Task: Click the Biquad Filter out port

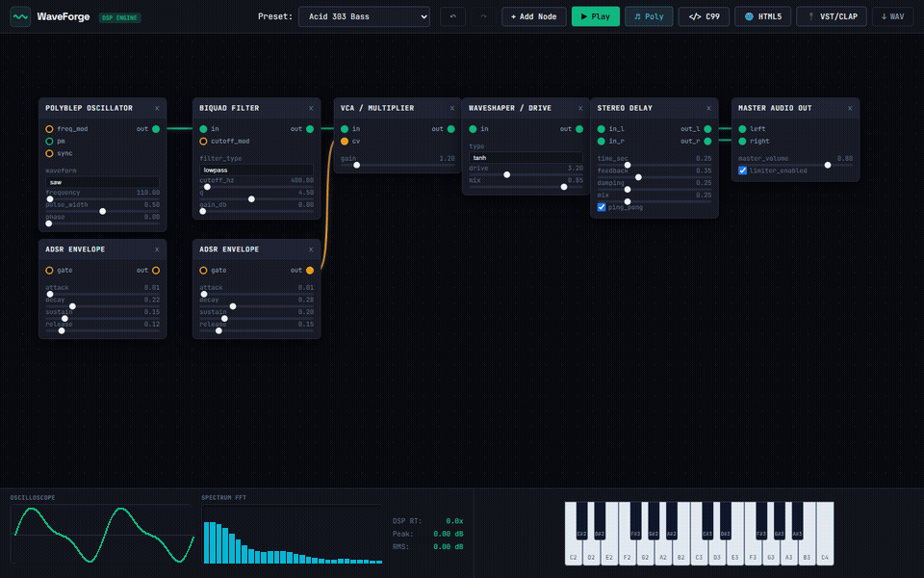Action: [310, 129]
